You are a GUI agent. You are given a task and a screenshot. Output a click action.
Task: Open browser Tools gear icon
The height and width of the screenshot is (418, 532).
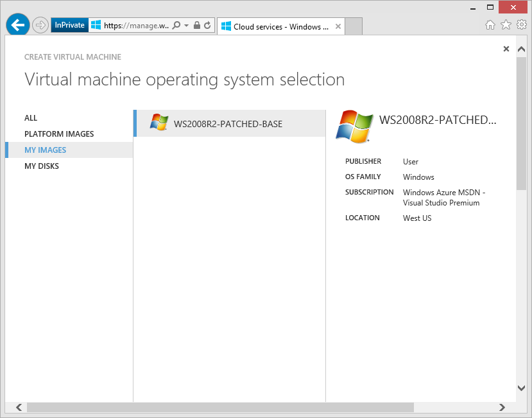click(x=521, y=25)
